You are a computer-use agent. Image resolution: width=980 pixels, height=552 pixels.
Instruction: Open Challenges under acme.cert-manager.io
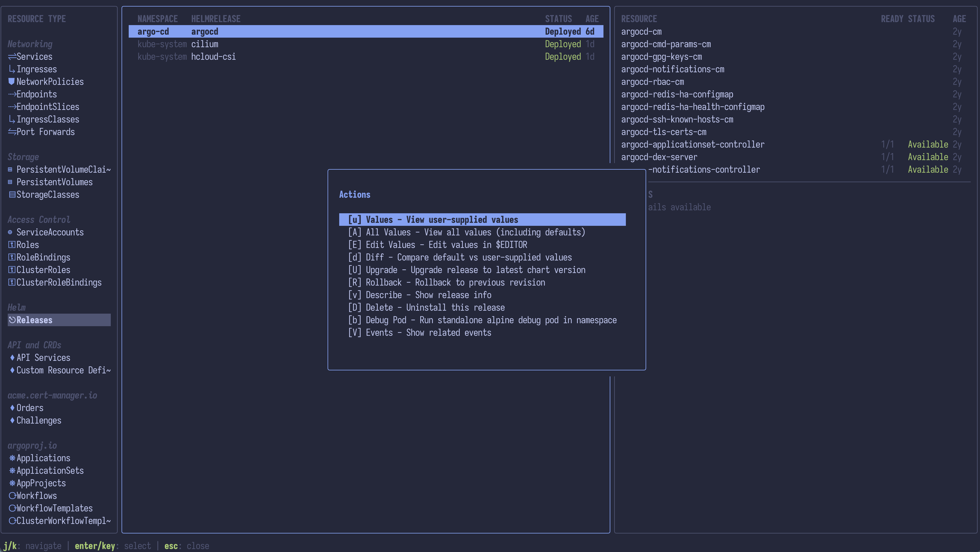[39, 420]
